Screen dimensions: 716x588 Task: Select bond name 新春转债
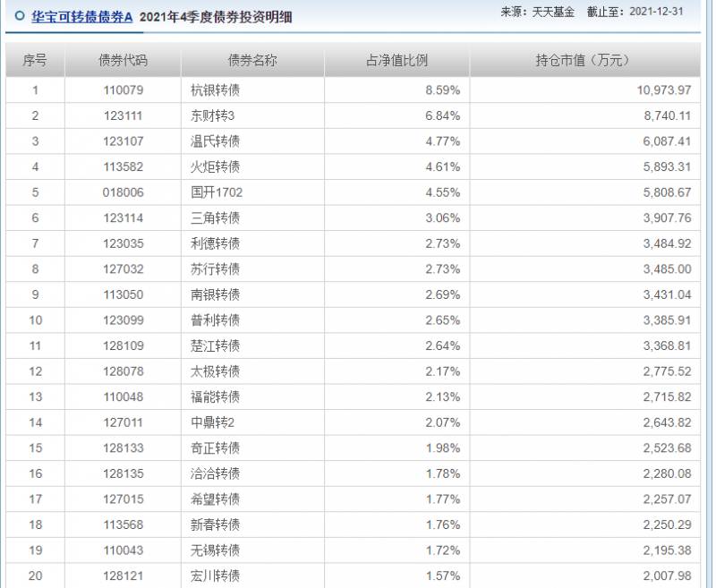coord(215,524)
